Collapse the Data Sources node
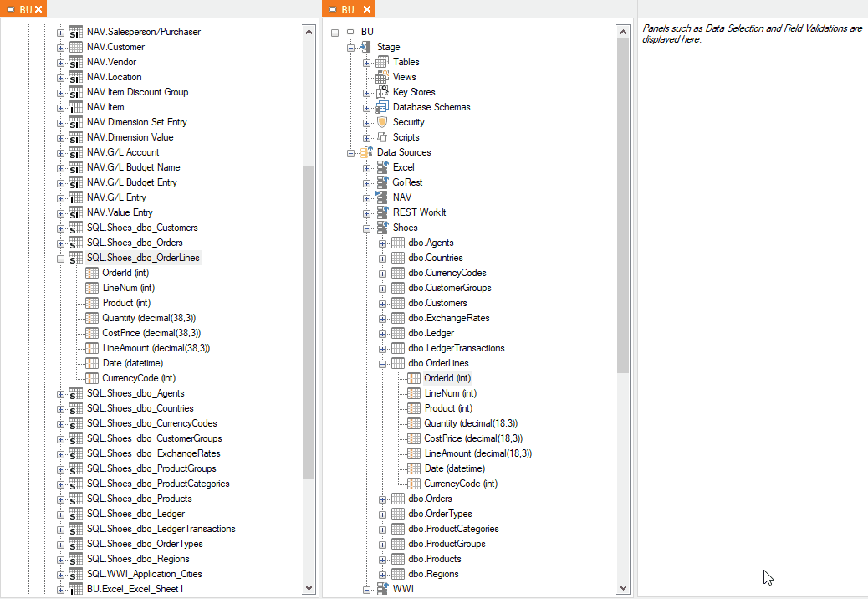Screen dimensions: 868x599 (350, 153)
